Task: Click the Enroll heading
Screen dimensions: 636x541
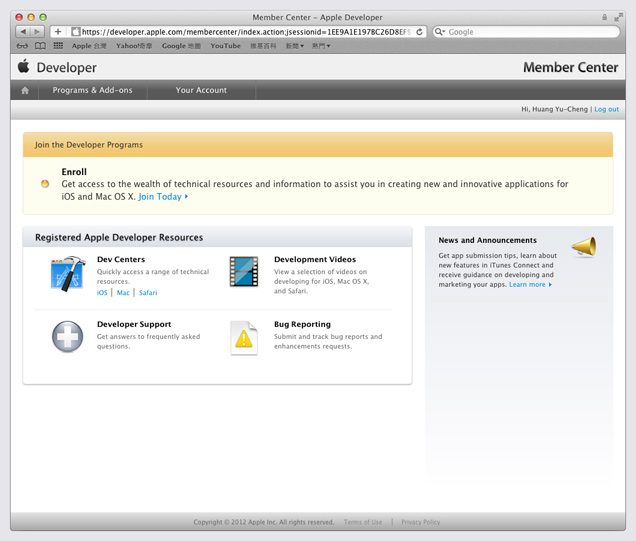Action: 74,172
